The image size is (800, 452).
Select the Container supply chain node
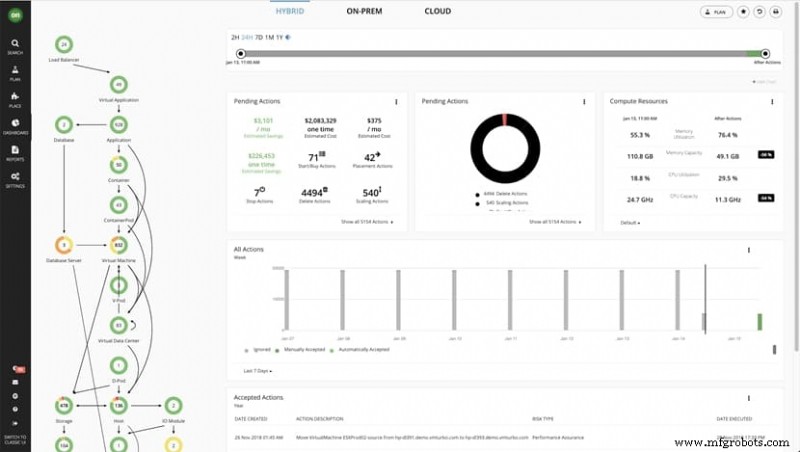(x=118, y=165)
